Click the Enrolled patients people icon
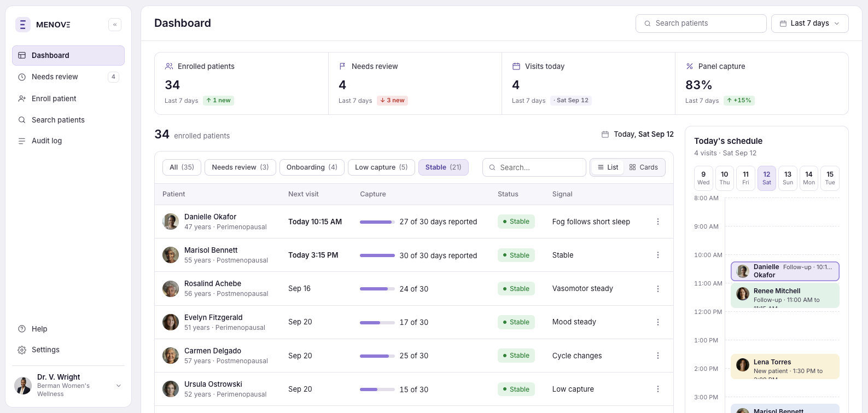The image size is (868, 413). [x=169, y=66]
